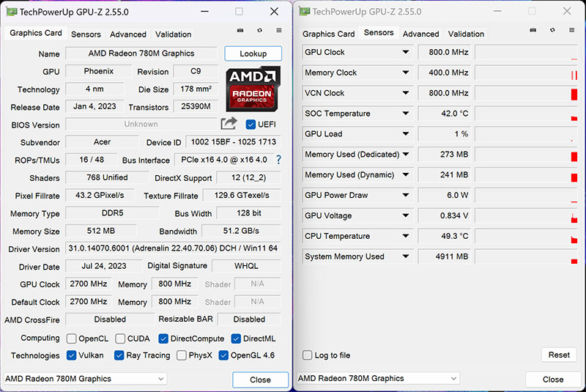Switch to Graphics Card tab in right window

328,34
